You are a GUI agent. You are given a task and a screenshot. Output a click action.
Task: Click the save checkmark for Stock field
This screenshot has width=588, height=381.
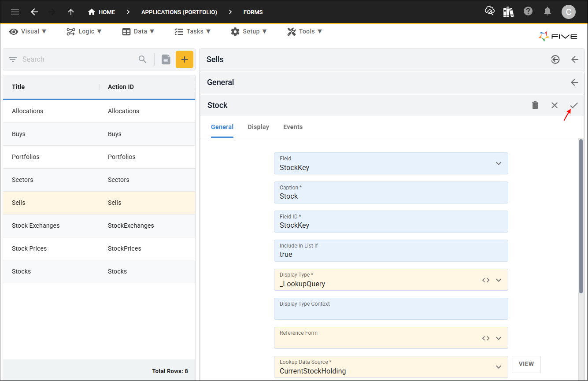[x=574, y=105]
